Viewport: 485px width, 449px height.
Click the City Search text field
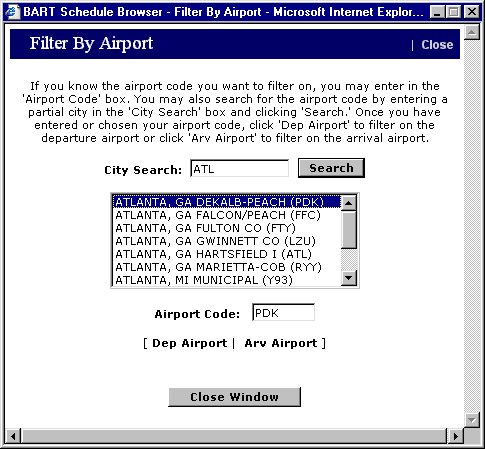coord(239,169)
